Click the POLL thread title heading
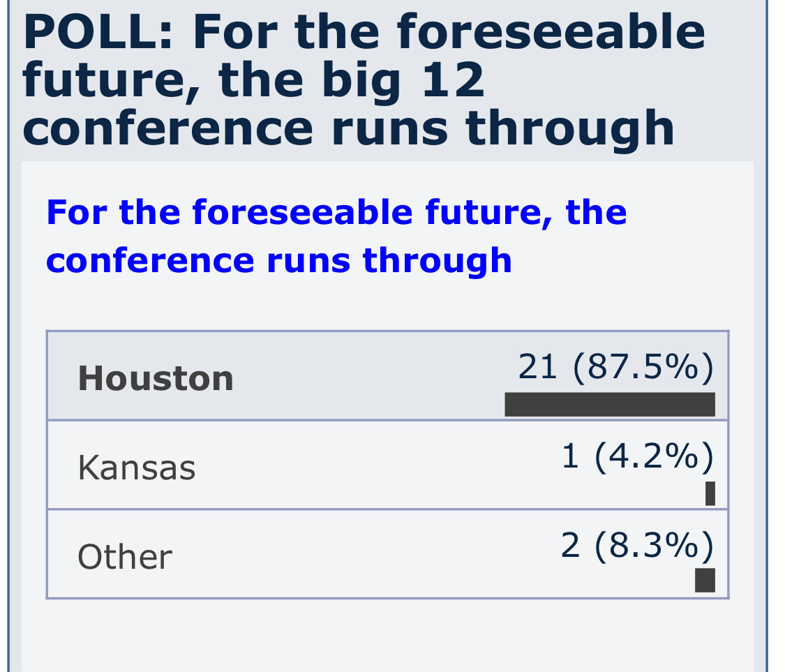The height and width of the screenshot is (672, 785). 363,80
